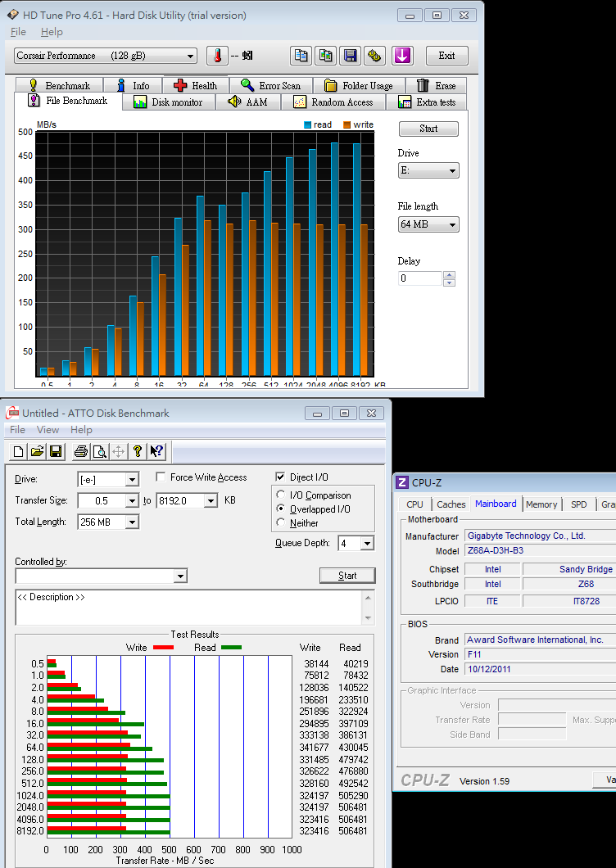Click the Start button in ATTO

point(347,576)
